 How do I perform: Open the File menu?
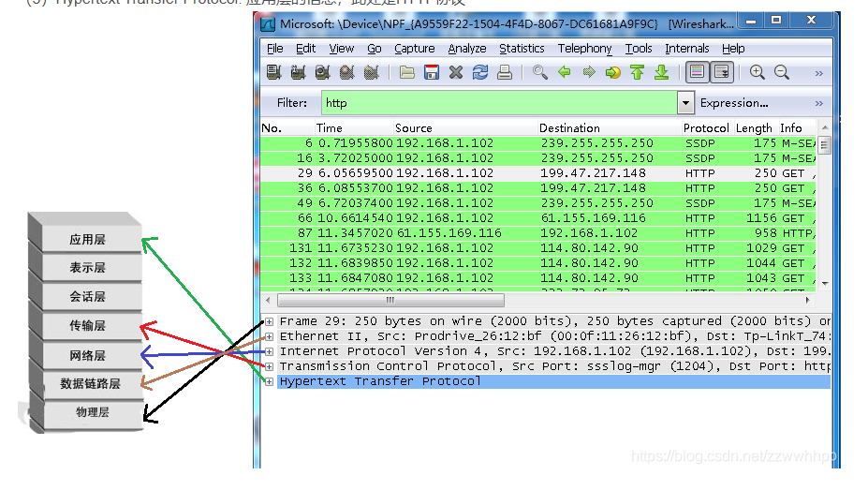click(x=274, y=49)
